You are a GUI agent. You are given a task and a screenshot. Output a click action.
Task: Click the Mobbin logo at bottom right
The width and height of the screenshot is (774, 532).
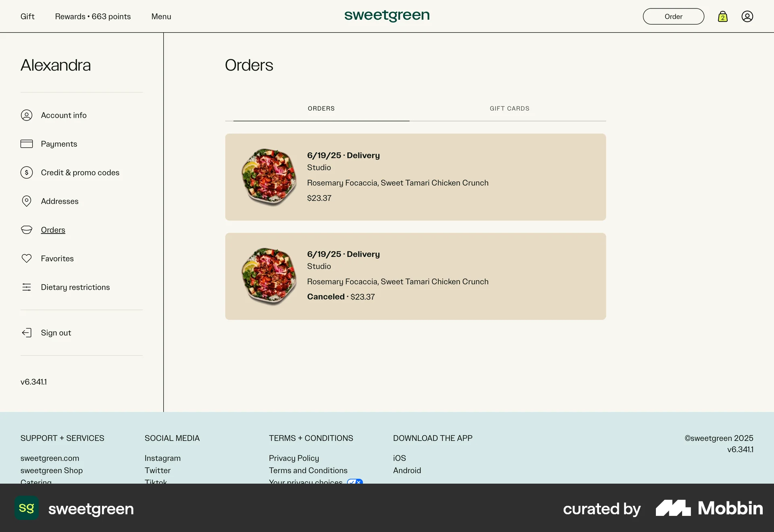(708, 508)
